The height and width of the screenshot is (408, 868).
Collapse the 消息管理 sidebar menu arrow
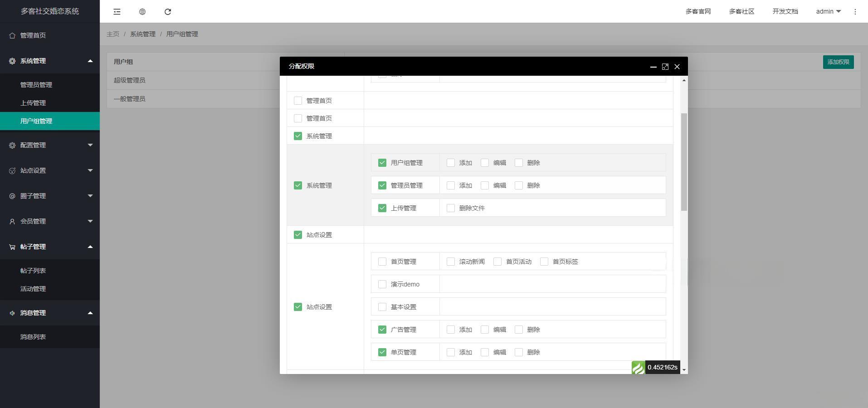pyautogui.click(x=90, y=313)
